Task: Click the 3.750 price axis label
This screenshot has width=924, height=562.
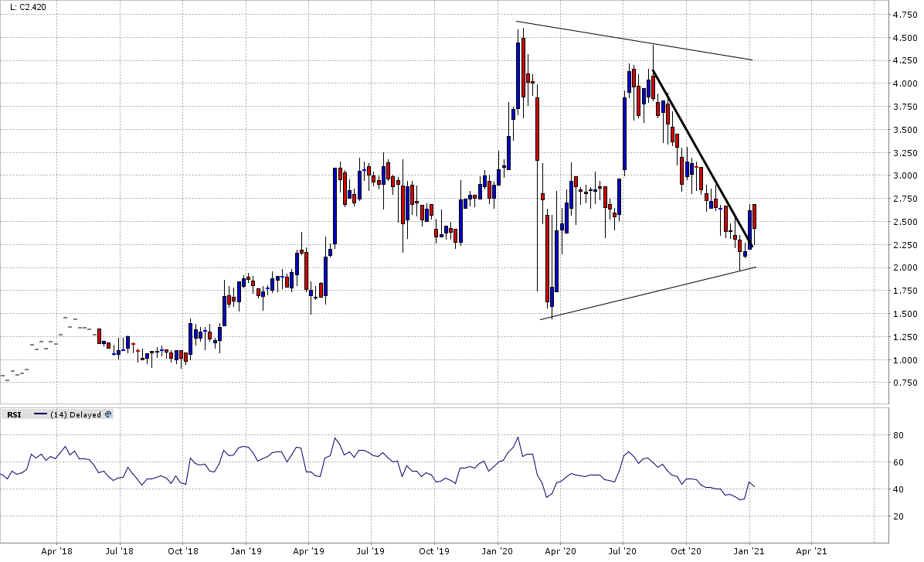Action: 905,107
